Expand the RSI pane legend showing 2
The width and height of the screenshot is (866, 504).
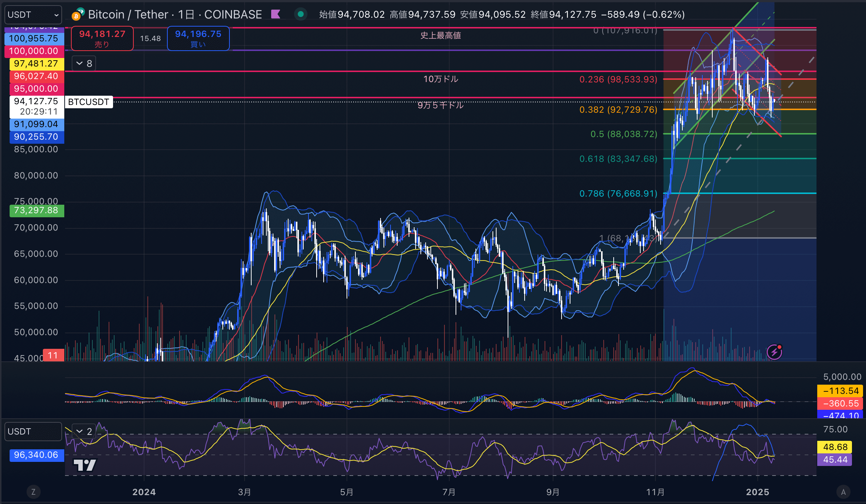point(84,431)
